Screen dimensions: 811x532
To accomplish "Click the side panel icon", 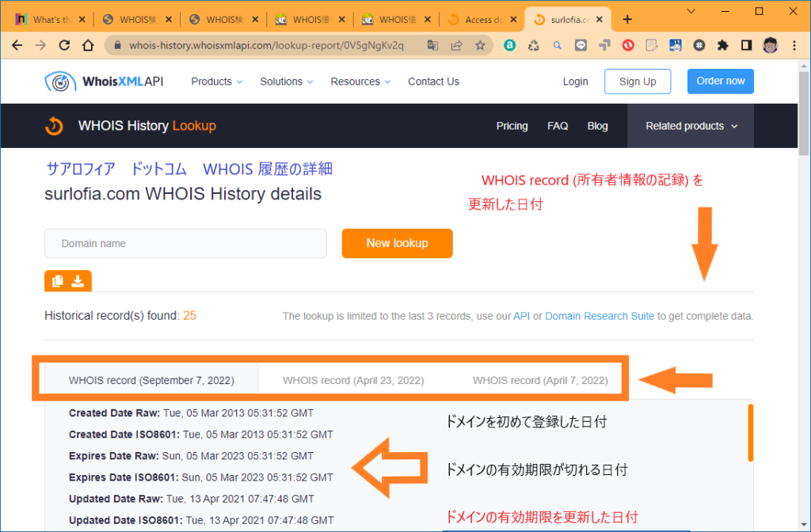I will click(745, 45).
